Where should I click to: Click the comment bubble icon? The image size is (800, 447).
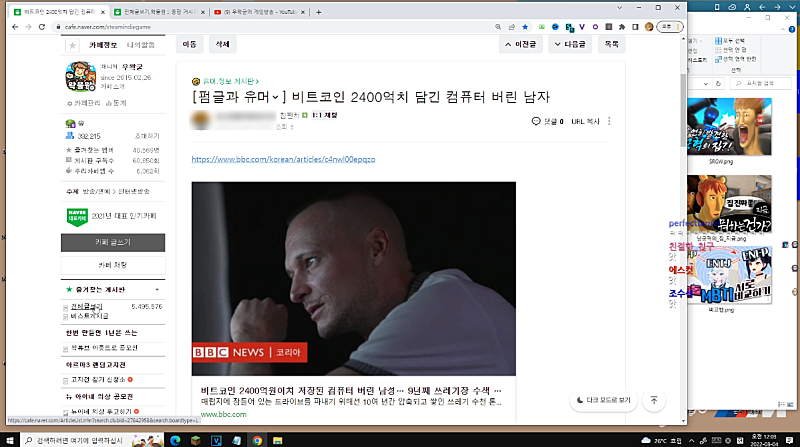(x=536, y=121)
